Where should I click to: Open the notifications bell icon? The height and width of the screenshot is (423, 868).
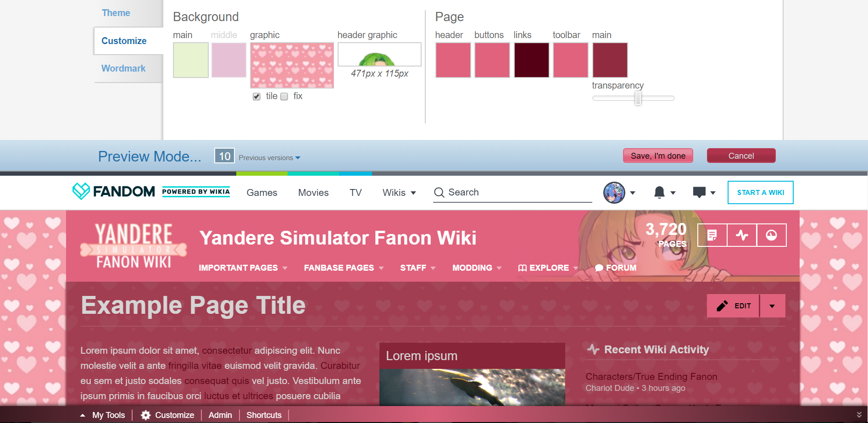[659, 192]
